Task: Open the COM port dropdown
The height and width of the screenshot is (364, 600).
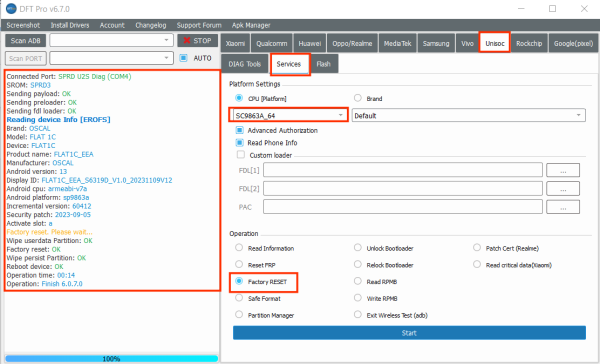Action: 111,58
